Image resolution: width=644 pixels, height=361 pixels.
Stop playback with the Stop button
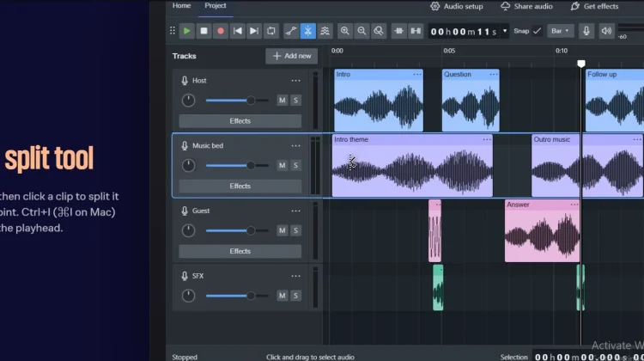tap(204, 31)
